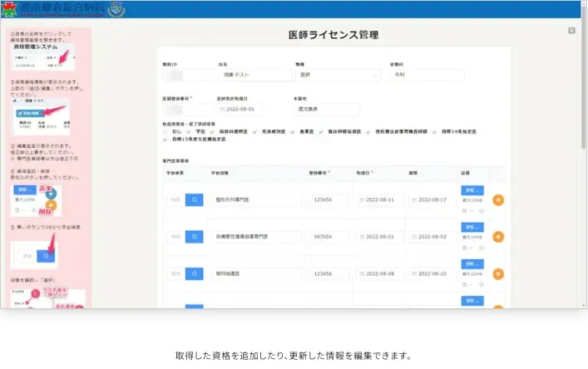
Task: Toggle the 死体解剖医 checkbox
Action: point(255,132)
